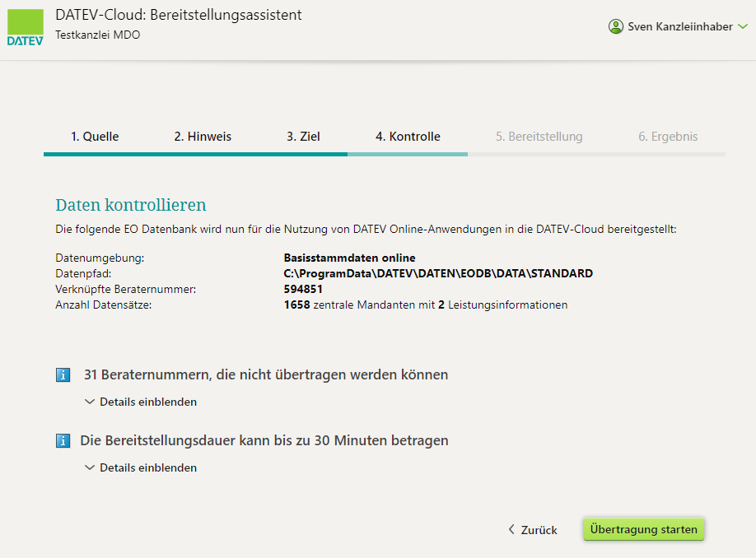Go to step 1. Quelle
The width and height of the screenshot is (756, 558).
pyautogui.click(x=95, y=137)
